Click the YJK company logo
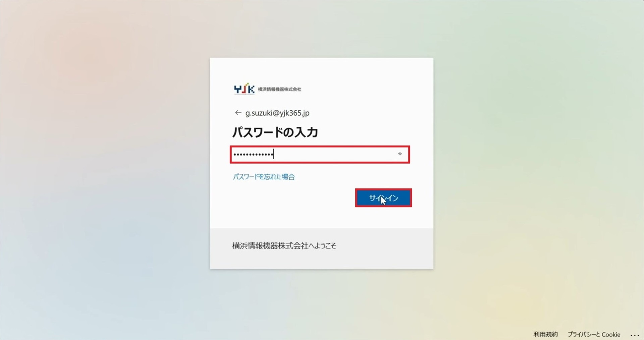Screen dimensions: 644x340 point(244,89)
